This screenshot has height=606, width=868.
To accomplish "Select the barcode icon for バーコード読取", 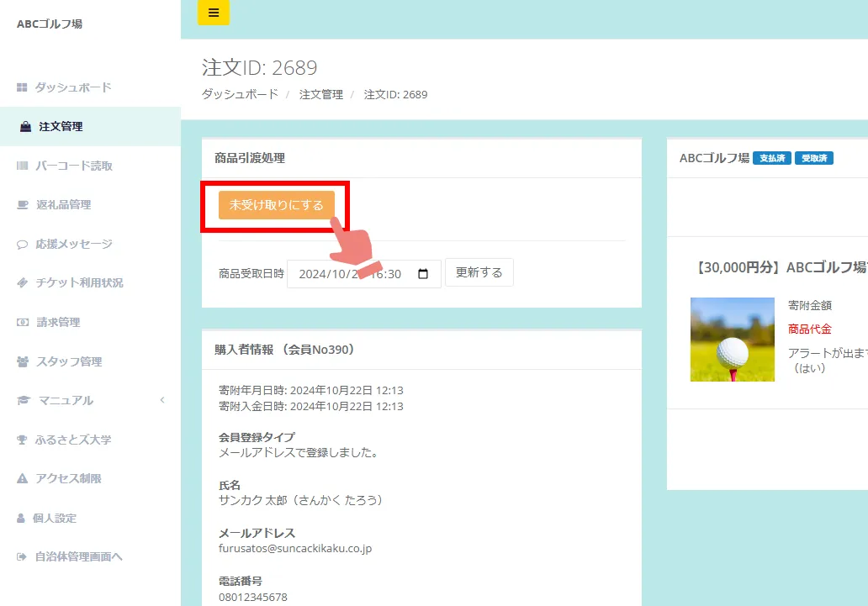I will click(x=23, y=166).
